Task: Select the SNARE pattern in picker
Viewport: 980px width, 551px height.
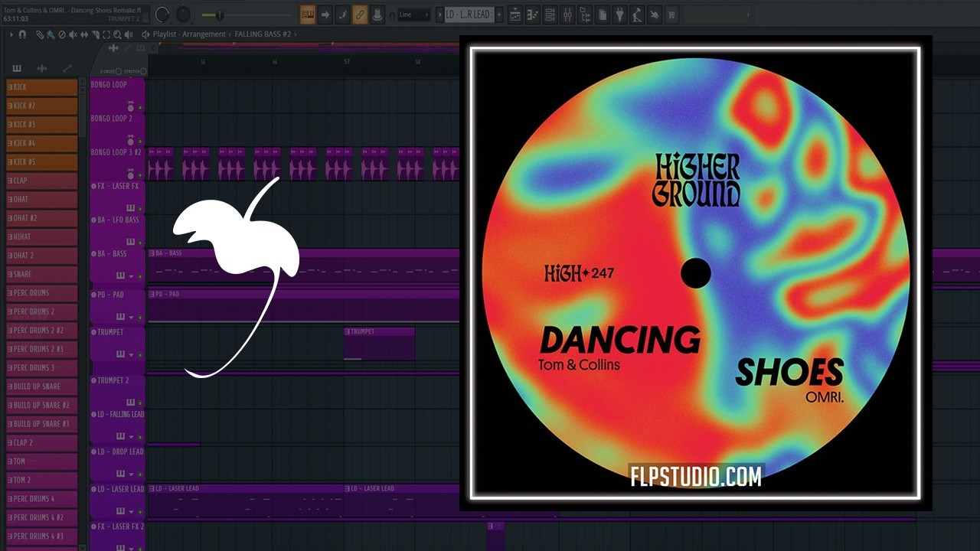Action: pyautogui.click(x=42, y=274)
